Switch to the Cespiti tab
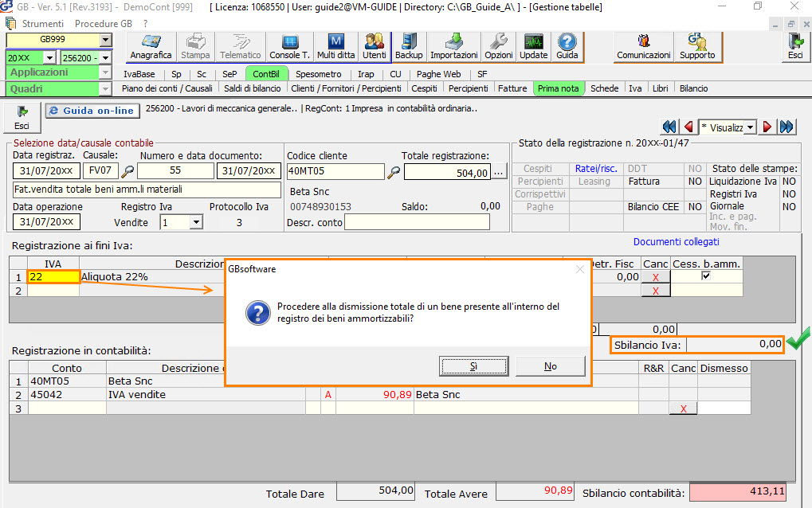 point(424,88)
